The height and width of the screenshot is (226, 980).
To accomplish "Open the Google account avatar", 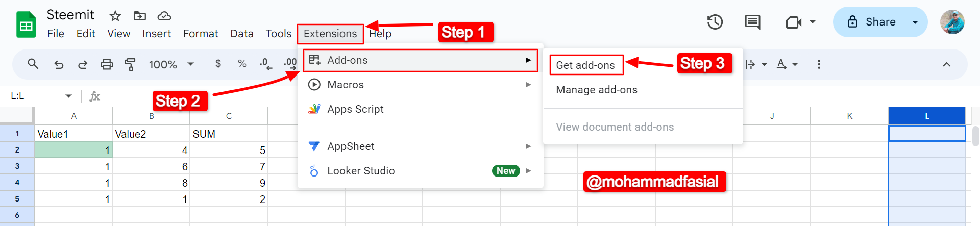I will (952, 22).
